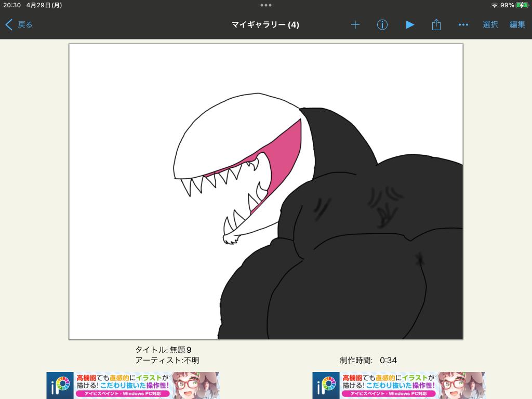532x399 pixels.
Task: Open the right ibisPaint Windows ad banner
Action: 398,385
